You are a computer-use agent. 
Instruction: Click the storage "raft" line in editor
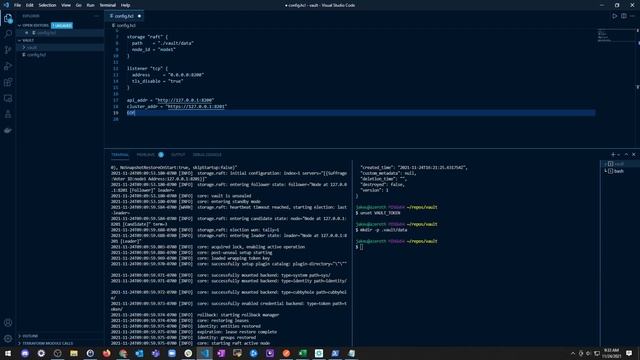(147, 37)
